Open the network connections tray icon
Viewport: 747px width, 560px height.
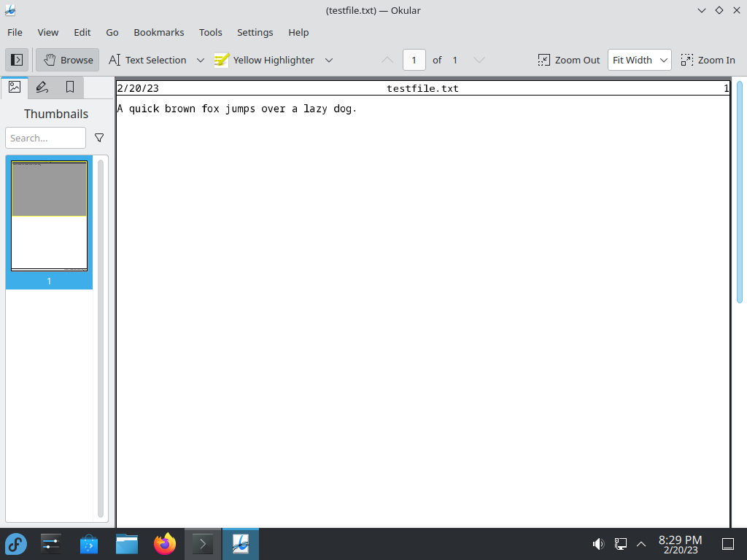[620, 544]
